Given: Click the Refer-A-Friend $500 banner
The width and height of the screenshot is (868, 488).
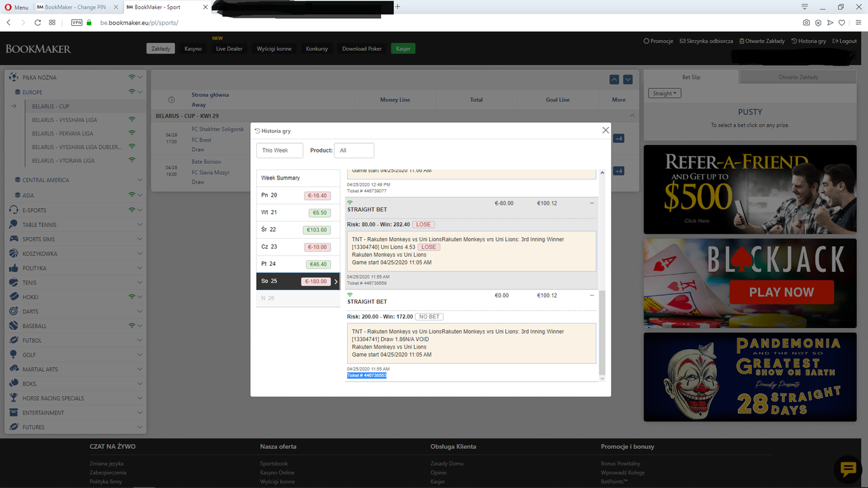Looking at the screenshot, I should (751, 190).
